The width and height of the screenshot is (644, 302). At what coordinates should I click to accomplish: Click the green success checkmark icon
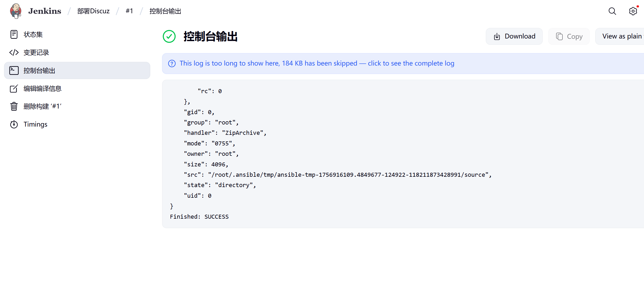point(169,36)
